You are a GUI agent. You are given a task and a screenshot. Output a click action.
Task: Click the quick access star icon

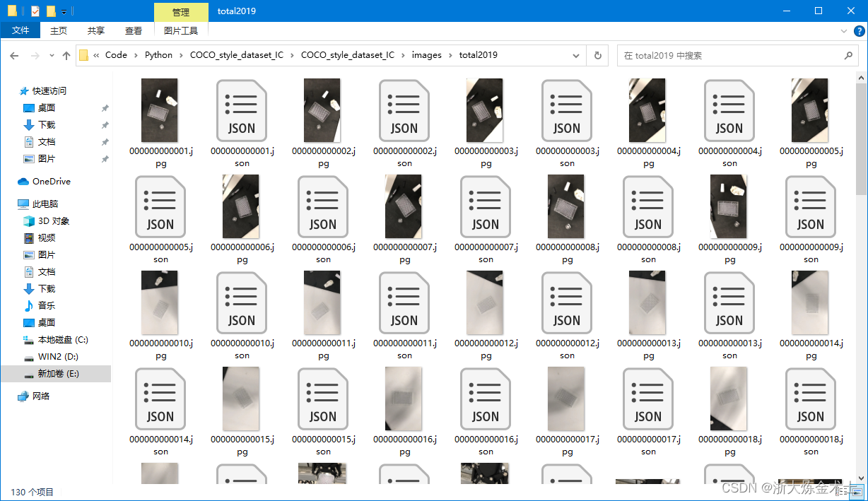23,91
